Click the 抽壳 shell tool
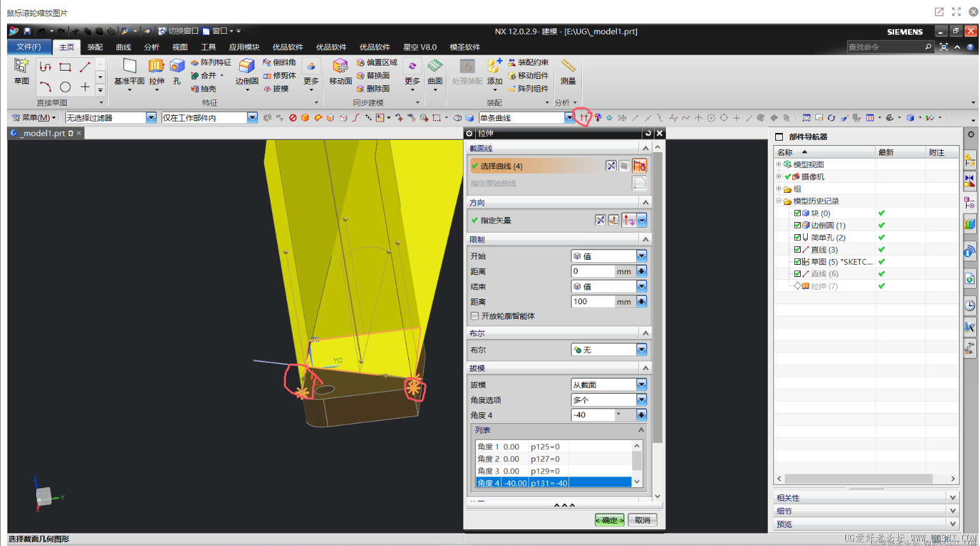This screenshot has width=980, height=546. [x=204, y=89]
